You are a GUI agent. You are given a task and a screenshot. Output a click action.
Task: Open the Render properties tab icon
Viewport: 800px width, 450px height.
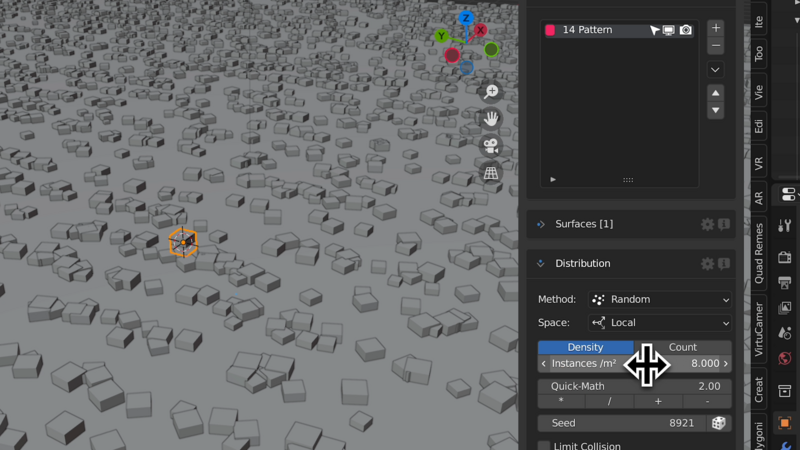click(x=785, y=256)
